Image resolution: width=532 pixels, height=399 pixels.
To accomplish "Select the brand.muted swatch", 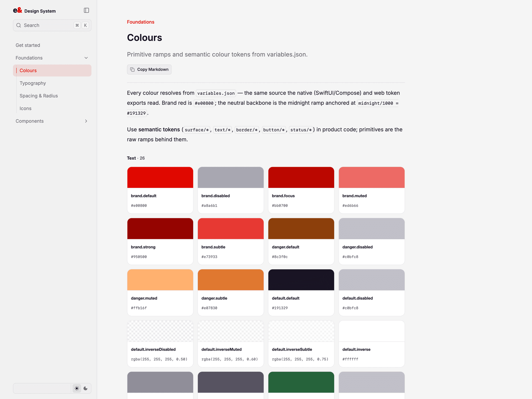I will coord(372,177).
